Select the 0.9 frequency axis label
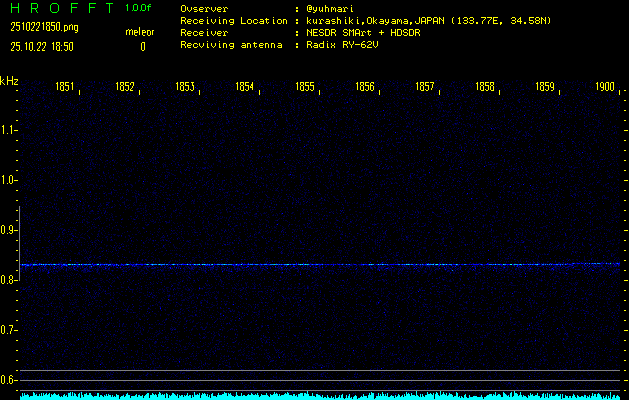This screenshot has width=629, height=400. coord(9,230)
